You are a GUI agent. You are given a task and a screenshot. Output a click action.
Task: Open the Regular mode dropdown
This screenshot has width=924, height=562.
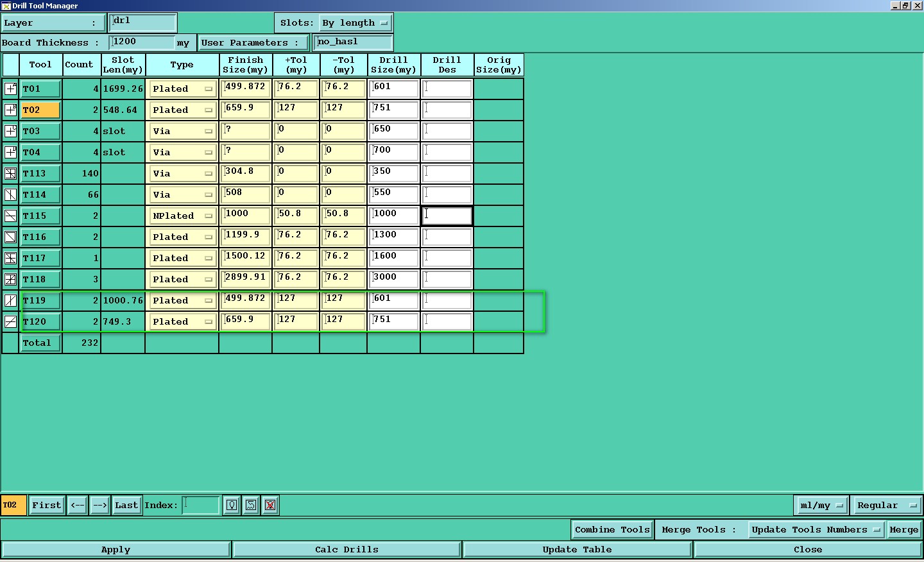tap(887, 505)
